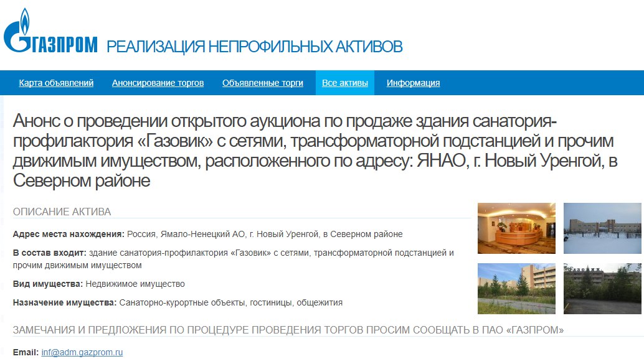The width and height of the screenshot is (644, 364).
Task: View the dark photo showing the Газовик rooftop sign
Action: tap(602, 289)
